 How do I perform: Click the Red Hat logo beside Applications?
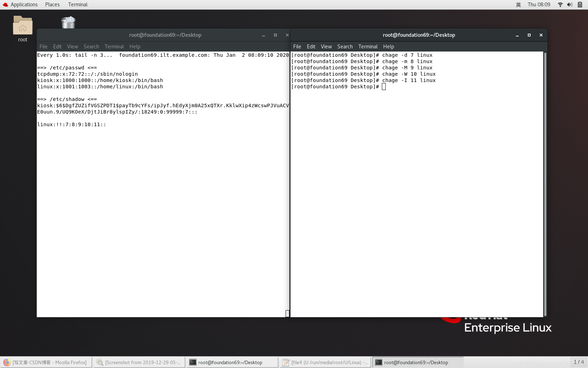point(5,5)
